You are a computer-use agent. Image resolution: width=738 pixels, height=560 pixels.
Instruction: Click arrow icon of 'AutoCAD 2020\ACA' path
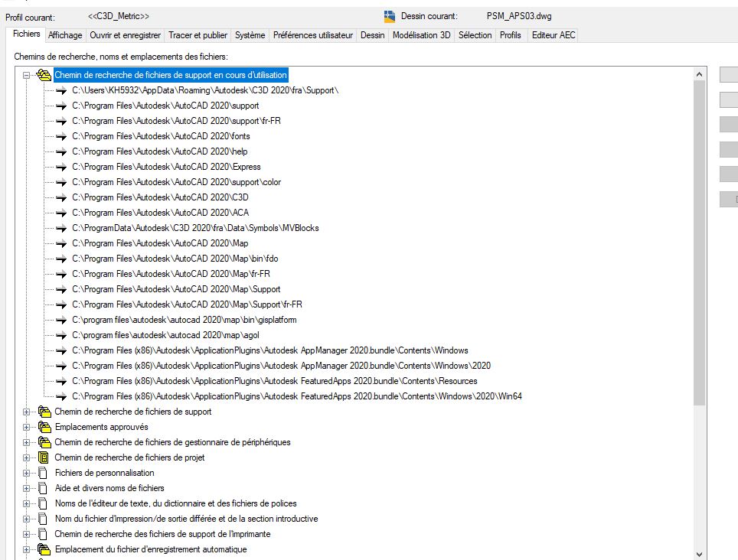tap(61, 213)
